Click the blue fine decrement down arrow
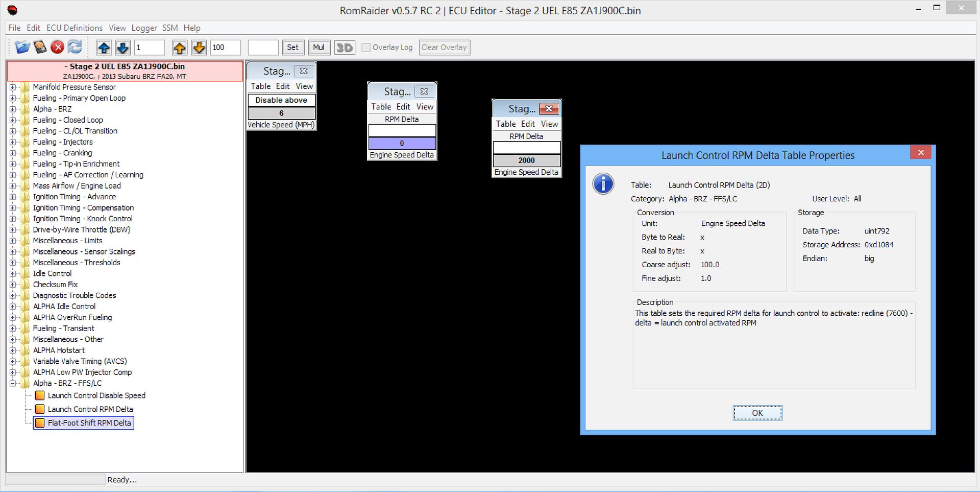This screenshot has width=980, height=492. [122, 48]
